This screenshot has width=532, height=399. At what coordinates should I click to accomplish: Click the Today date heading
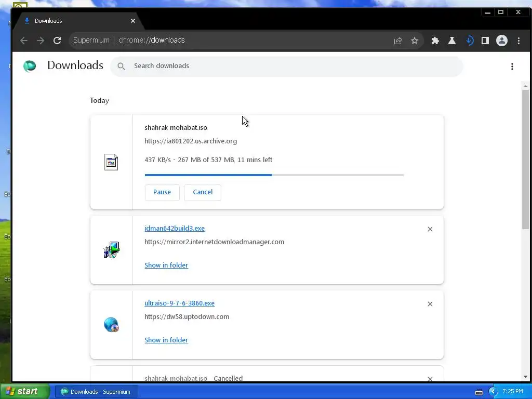pos(99,101)
